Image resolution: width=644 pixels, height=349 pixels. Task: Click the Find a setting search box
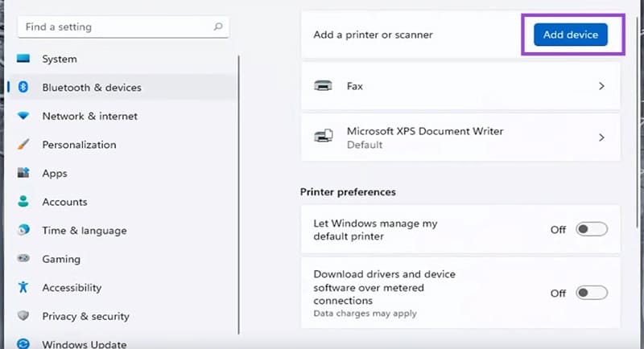(123, 27)
